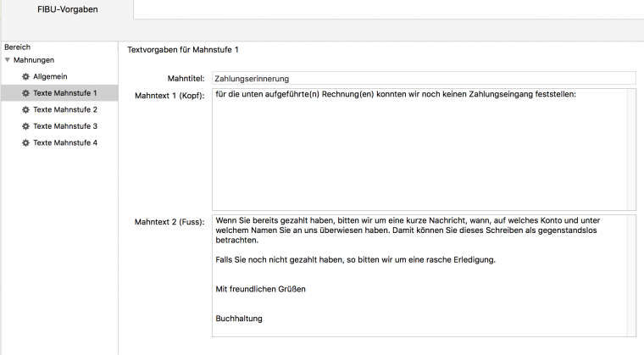
Task: Click gear icon next to Texte Mahnstufe 2
Action: pos(25,109)
